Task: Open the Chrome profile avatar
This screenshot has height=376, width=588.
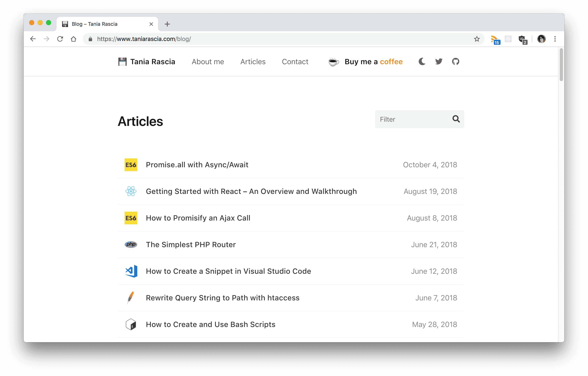Action: pyautogui.click(x=541, y=39)
